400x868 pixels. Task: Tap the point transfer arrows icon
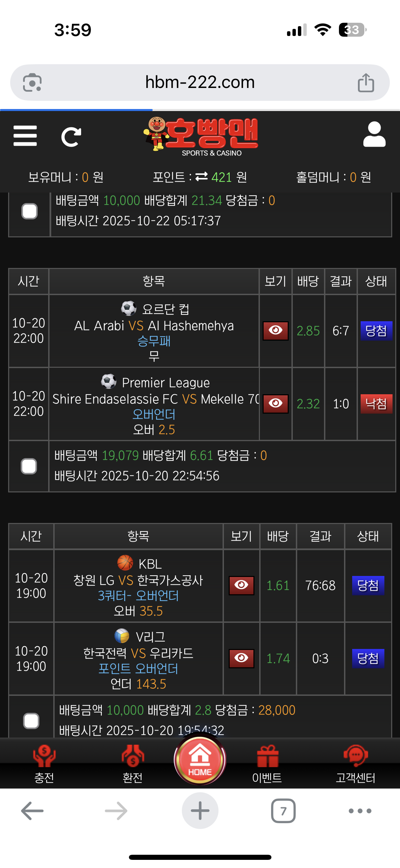coord(202,177)
